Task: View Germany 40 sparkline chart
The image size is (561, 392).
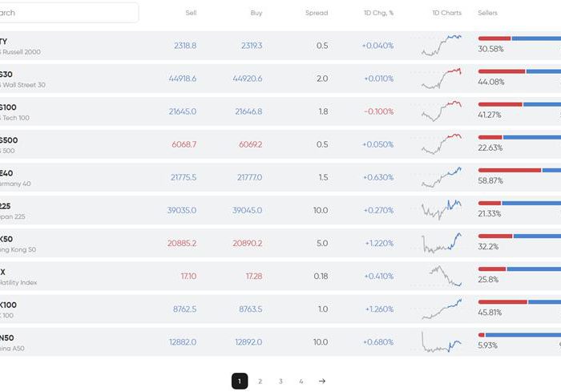Action: click(442, 177)
